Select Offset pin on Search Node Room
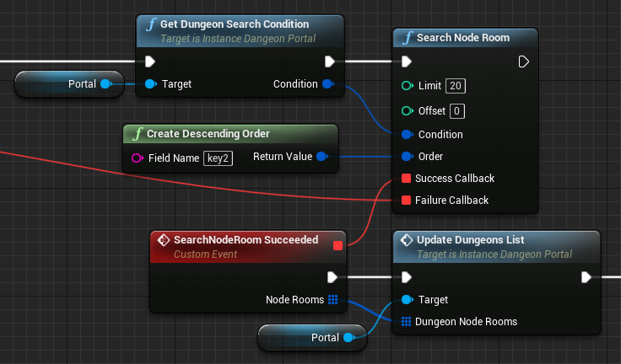The height and width of the screenshot is (364, 621). 408,110
